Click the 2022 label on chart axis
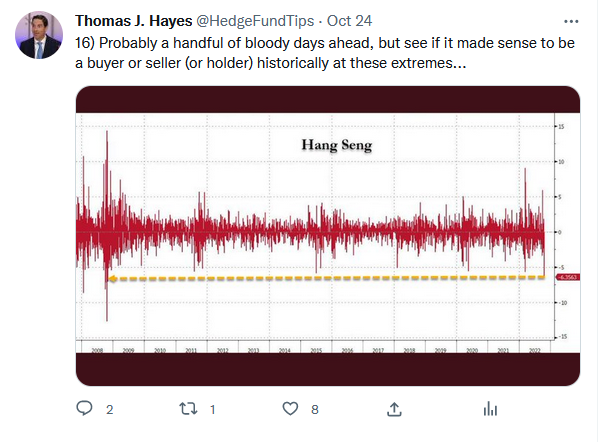 534,350
